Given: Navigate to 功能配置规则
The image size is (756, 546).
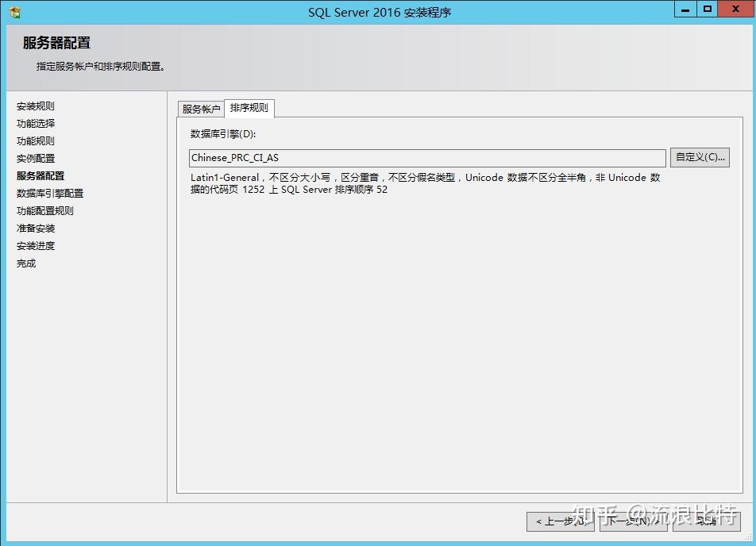Looking at the screenshot, I should [44, 210].
